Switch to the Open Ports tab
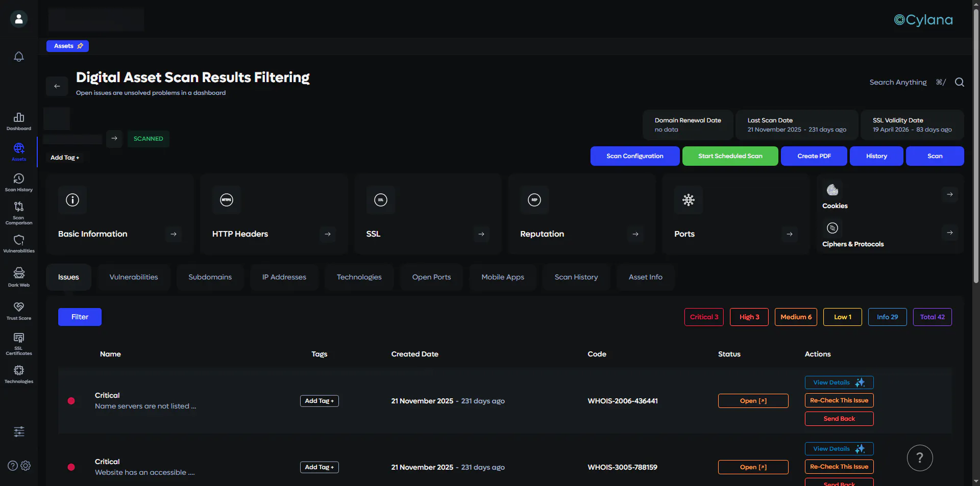 coord(431,277)
